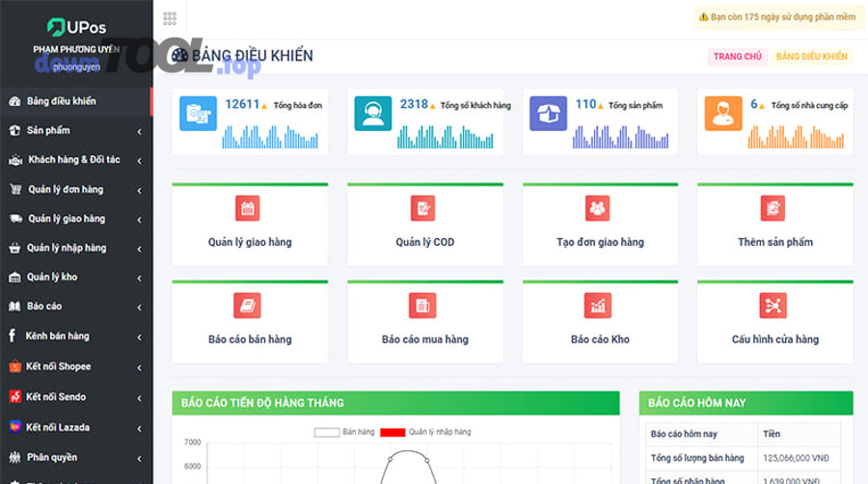Click the Tổng số lượng bán hàng row label
868x484 pixels.
point(697,458)
